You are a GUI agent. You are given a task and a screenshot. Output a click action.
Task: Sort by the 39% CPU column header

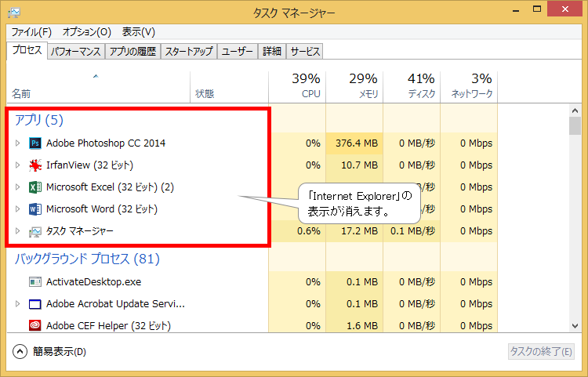point(297,87)
